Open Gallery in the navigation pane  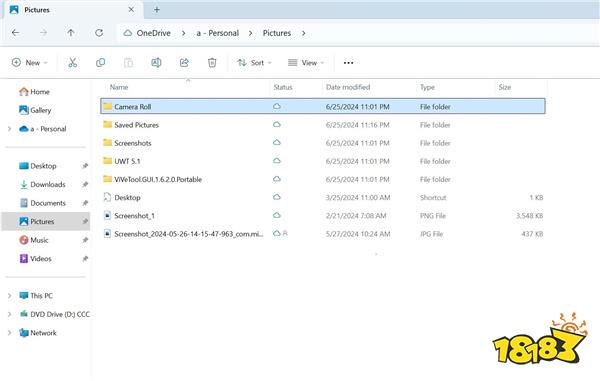35,110
